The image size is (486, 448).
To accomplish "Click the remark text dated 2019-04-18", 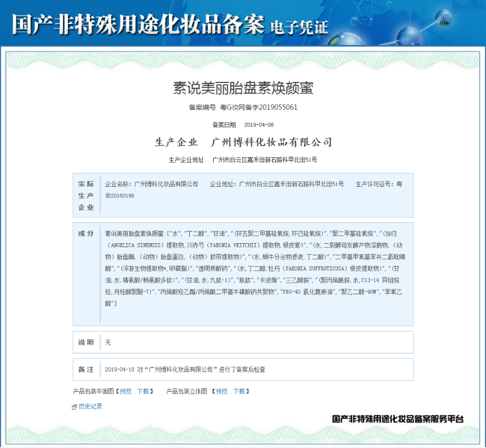I will [185, 369].
